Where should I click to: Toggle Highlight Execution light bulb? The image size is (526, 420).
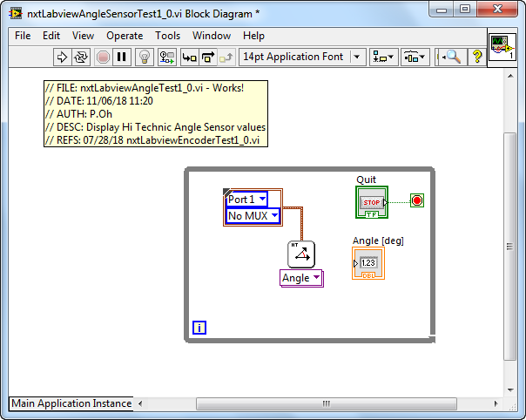[145, 58]
